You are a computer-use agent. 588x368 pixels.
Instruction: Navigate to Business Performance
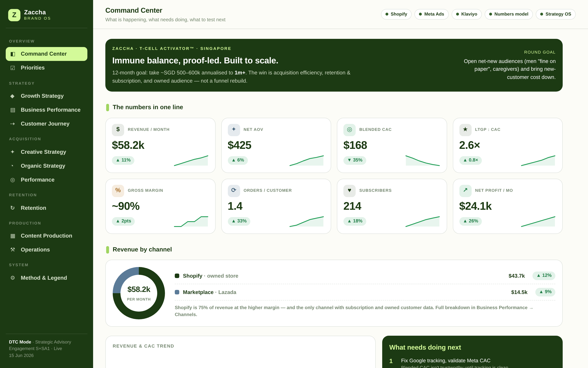[x=46, y=110]
